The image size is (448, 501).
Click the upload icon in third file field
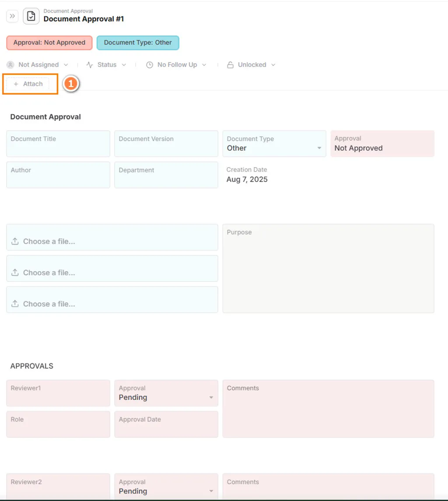15,304
